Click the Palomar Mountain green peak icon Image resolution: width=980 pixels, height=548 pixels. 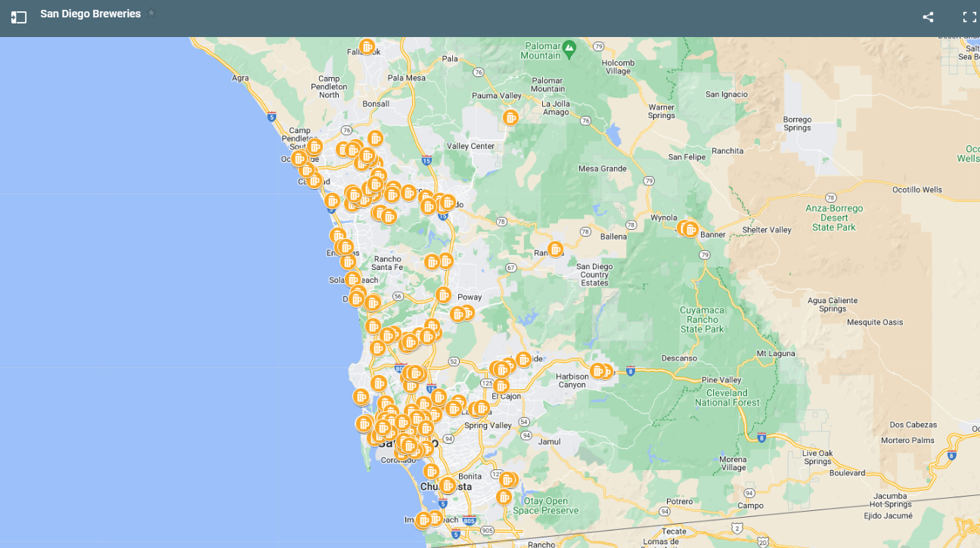click(569, 50)
